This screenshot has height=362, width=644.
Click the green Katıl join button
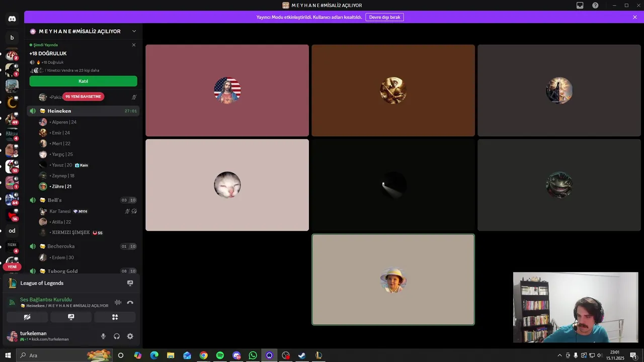pyautogui.click(x=83, y=81)
